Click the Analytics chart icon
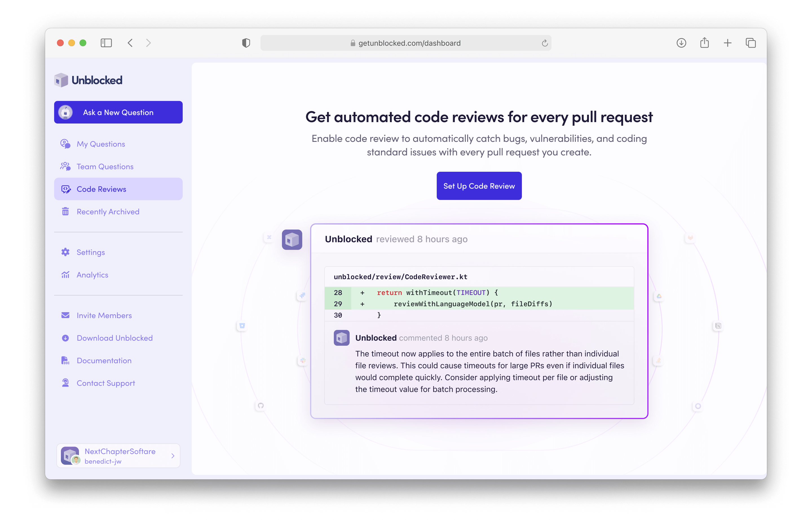This screenshot has height=520, width=812. point(65,274)
